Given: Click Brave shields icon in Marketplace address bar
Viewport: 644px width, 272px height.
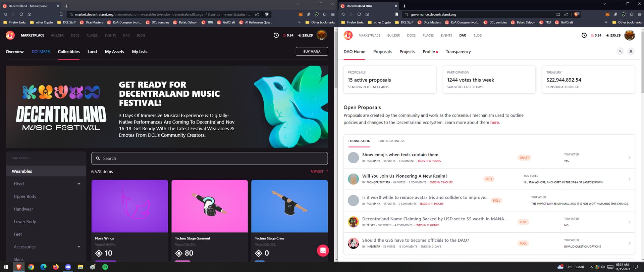Looking at the screenshot, I should (x=267, y=14).
